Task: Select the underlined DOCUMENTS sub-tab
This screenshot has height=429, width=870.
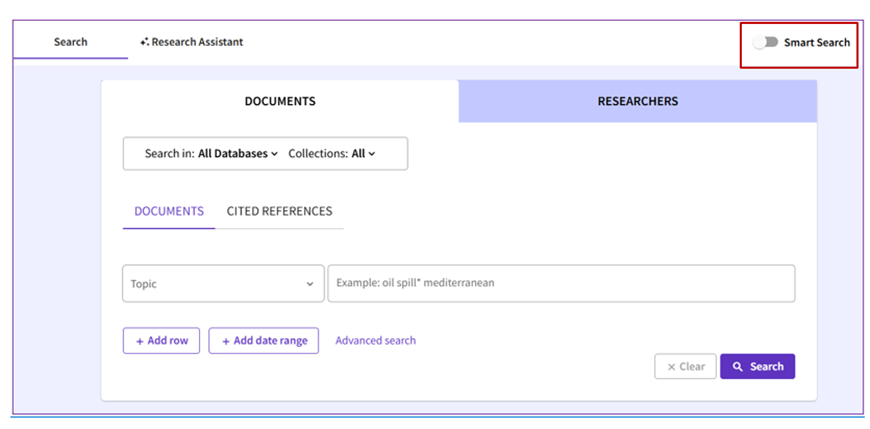Action: 169,211
